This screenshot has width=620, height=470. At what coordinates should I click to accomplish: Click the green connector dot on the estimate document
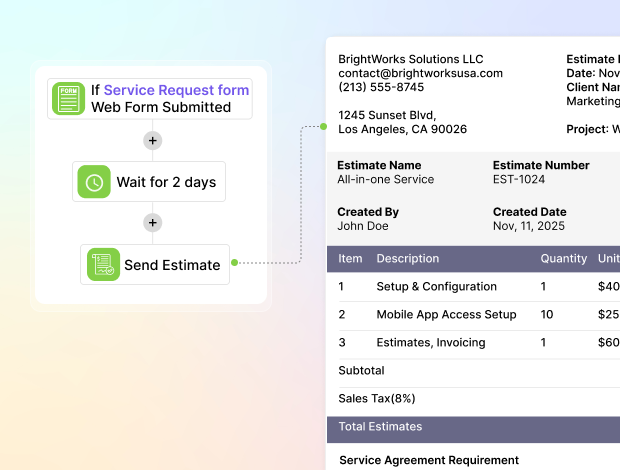(323, 126)
